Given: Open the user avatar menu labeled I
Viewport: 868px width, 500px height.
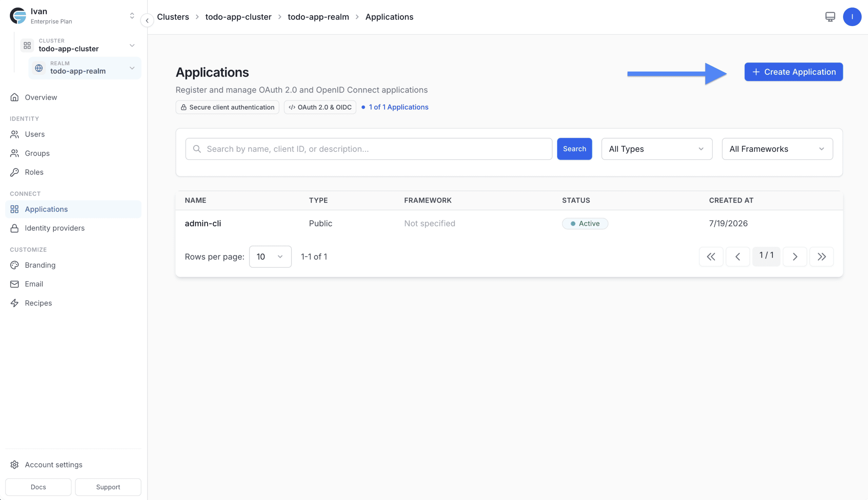Looking at the screenshot, I should (x=852, y=17).
